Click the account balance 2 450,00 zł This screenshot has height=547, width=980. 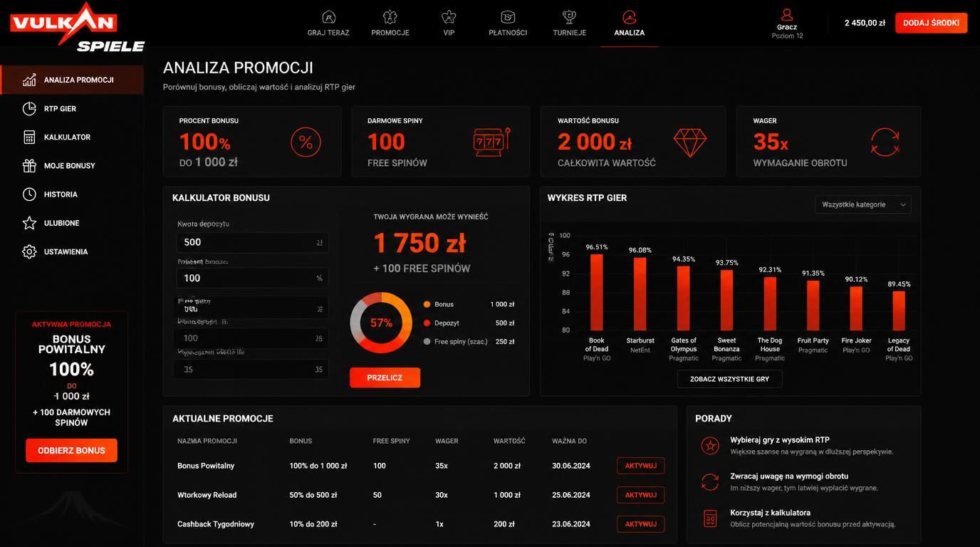865,23
